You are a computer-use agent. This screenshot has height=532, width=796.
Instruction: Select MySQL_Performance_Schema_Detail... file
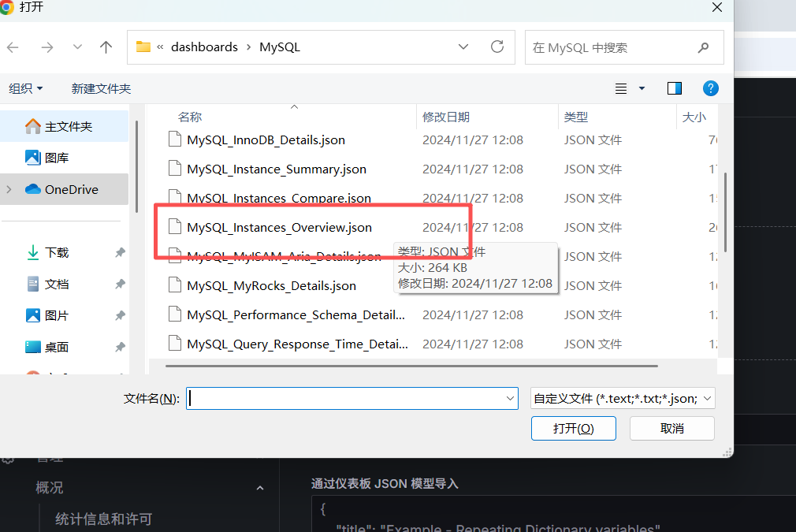pyautogui.click(x=296, y=314)
